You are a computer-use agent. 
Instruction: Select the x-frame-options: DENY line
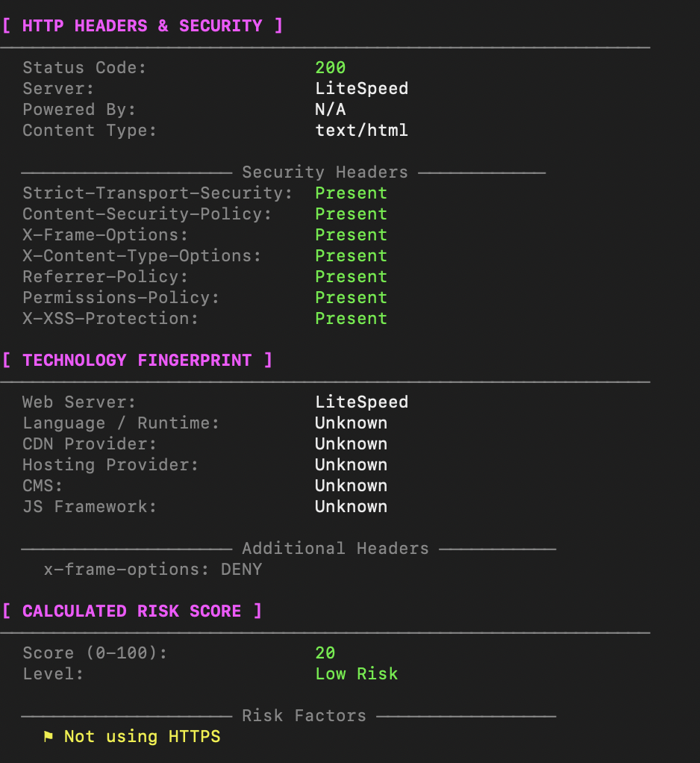(153, 570)
